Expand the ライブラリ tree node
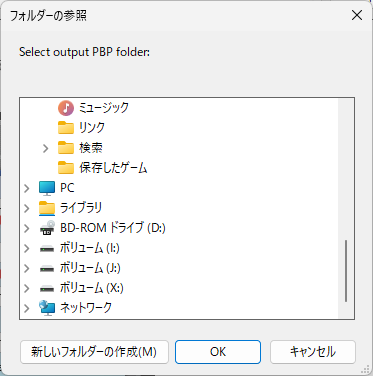373x376 pixels. [27, 208]
